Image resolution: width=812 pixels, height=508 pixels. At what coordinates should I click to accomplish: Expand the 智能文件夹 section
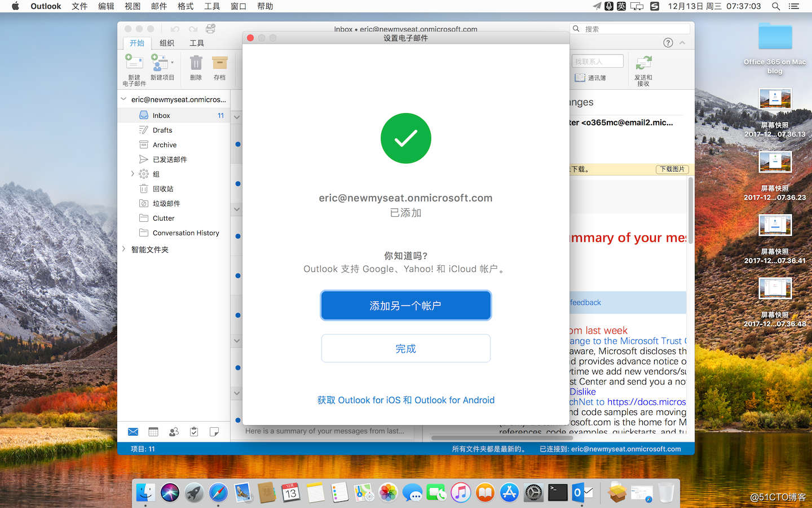[123, 249]
